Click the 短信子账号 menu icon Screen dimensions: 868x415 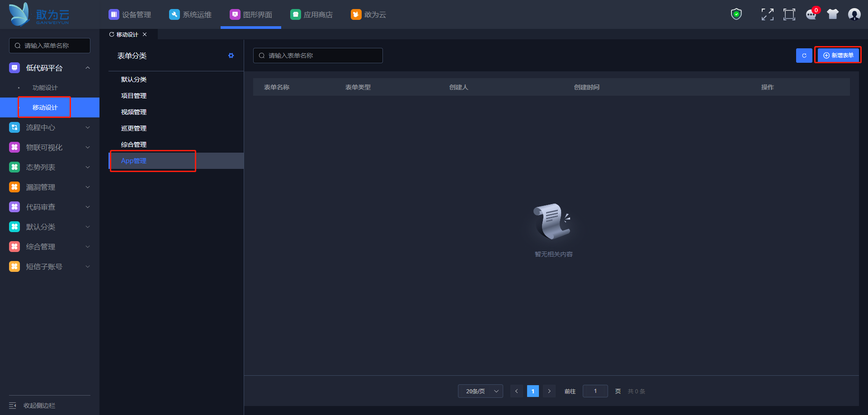click(x=14, y=266)
